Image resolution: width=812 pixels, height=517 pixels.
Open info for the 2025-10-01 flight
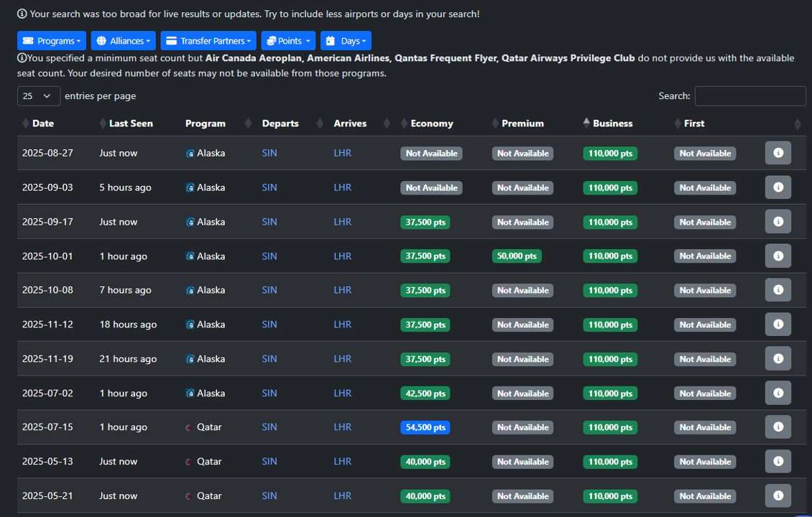(778, 256)
